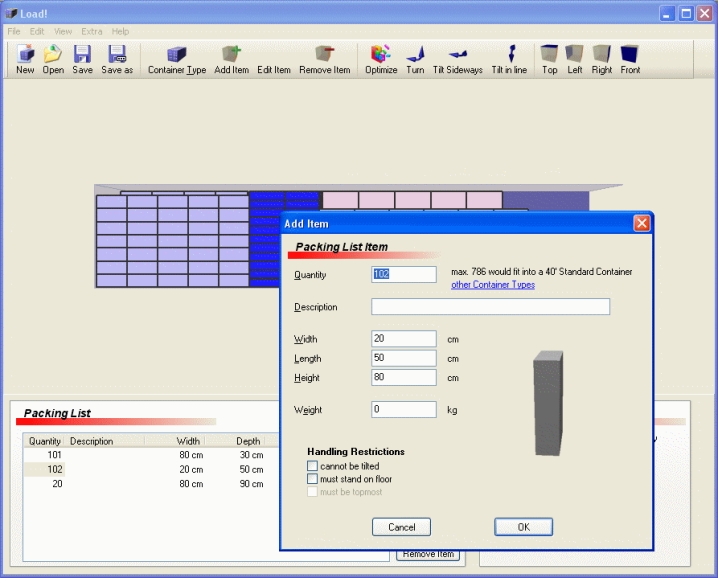Cancel the Add Item dialog
The image size is (718, 578).
coord(401,527)
